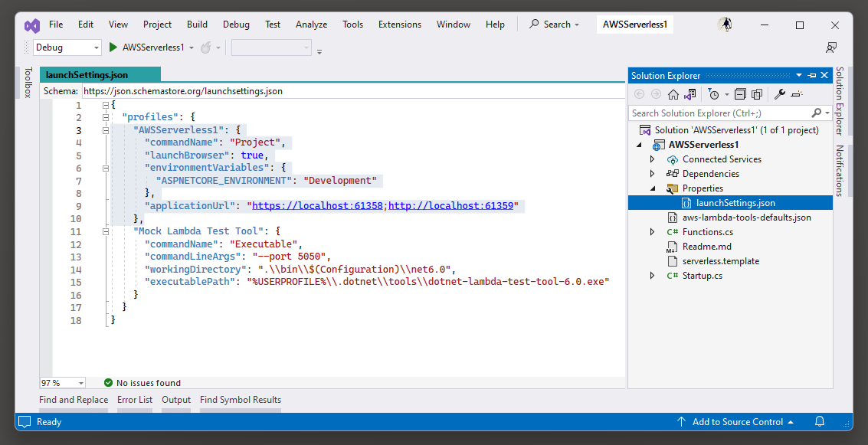Close the Solution Explorer panel
Screen dimensions: 868x445
click(x=824, y=75)
